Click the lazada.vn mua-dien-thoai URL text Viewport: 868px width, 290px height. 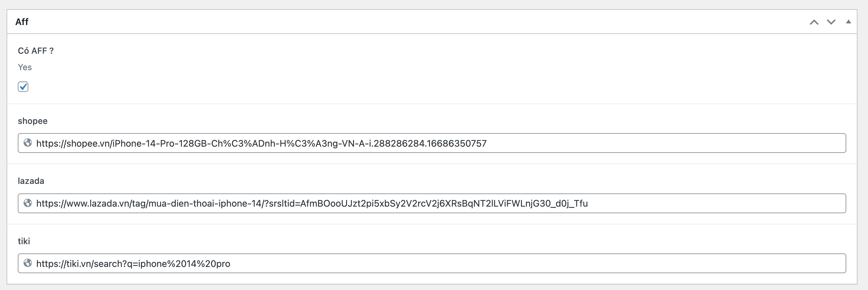pyautogui.click(x=312, y=204)
